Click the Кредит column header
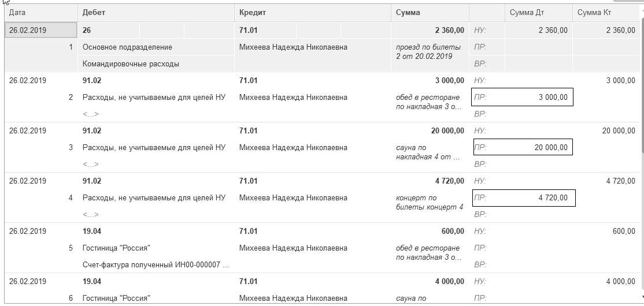This screenshot has height=306, width=644. 312,12
